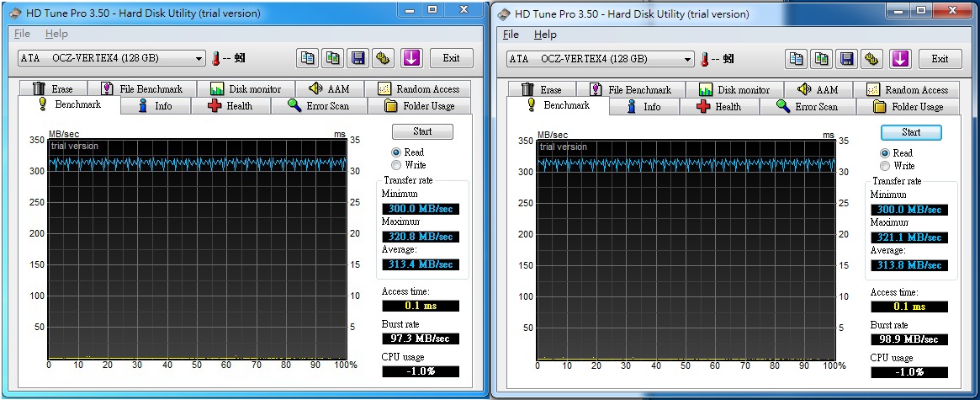Screen dimensions: 980x400
Task: Open File Benchmark tab in left window
Action: pos(142,89)
